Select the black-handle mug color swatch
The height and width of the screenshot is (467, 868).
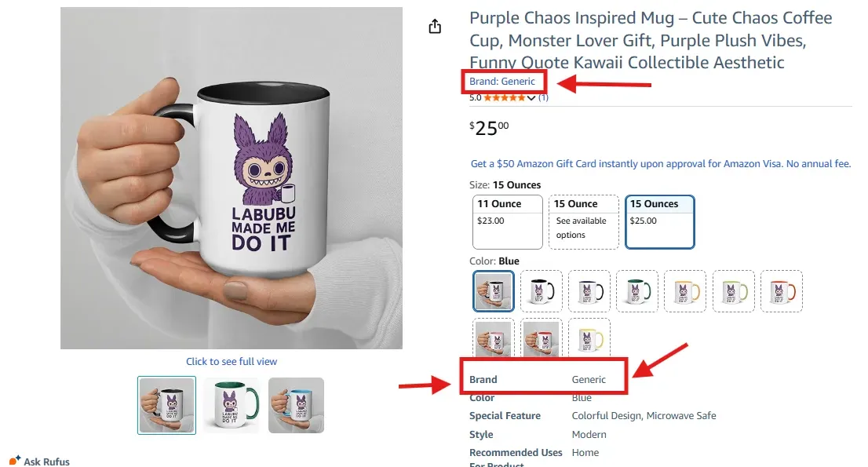[542, 290]
